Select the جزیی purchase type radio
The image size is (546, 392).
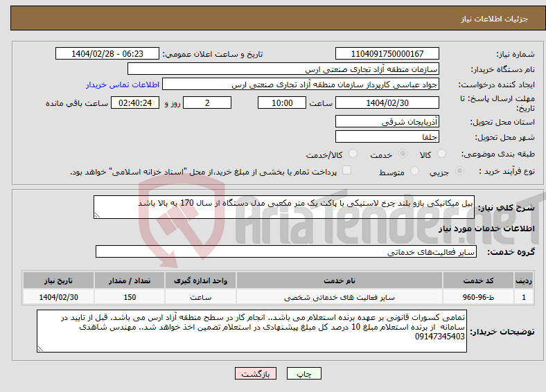click(459, 171)
